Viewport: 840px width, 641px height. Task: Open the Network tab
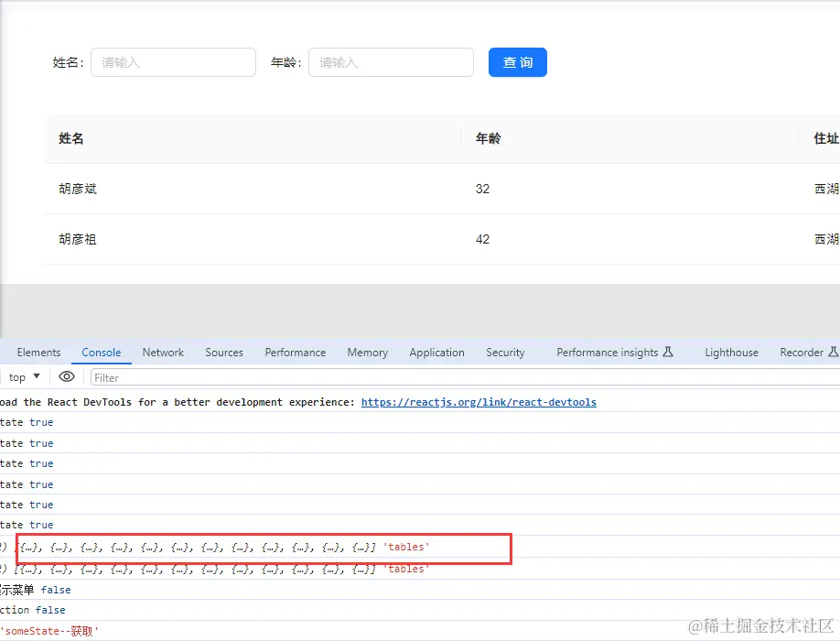tap(163, 353)
